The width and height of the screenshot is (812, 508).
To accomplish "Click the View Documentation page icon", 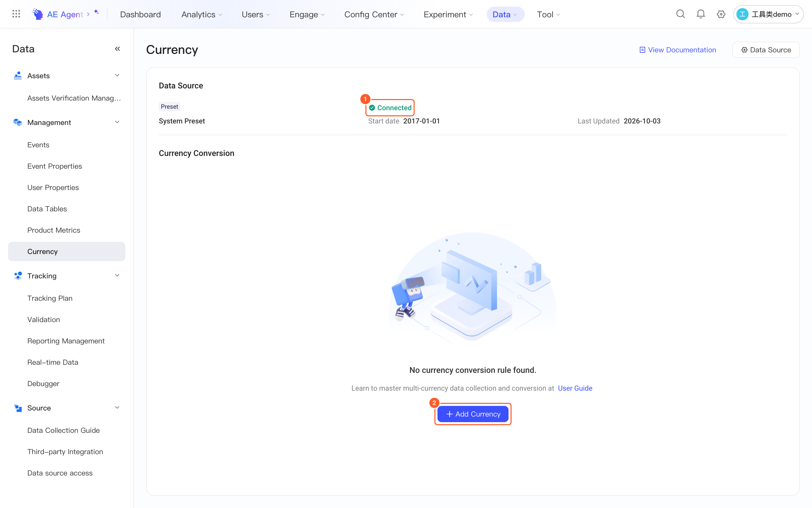I will (642, 50).
